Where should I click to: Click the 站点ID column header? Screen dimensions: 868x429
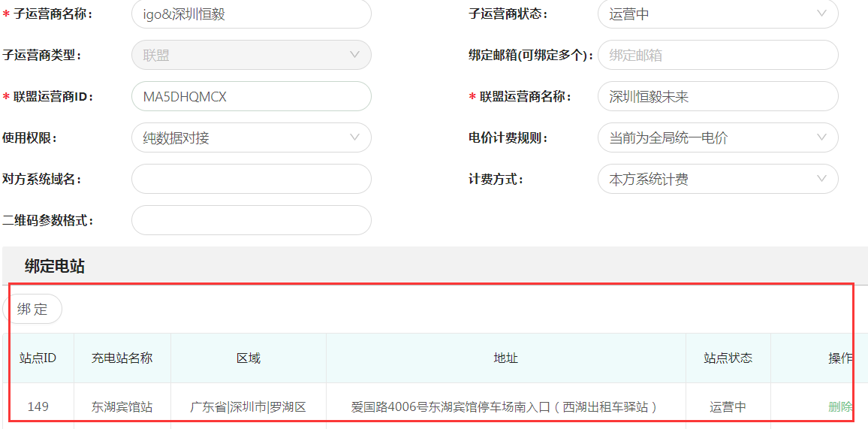tap(38, 358)
